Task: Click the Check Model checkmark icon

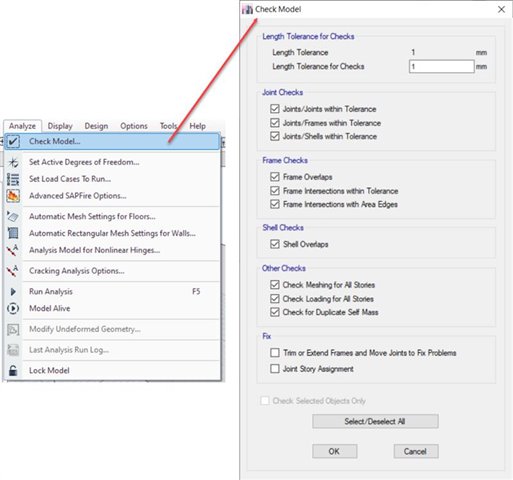Action: [13, 141]
